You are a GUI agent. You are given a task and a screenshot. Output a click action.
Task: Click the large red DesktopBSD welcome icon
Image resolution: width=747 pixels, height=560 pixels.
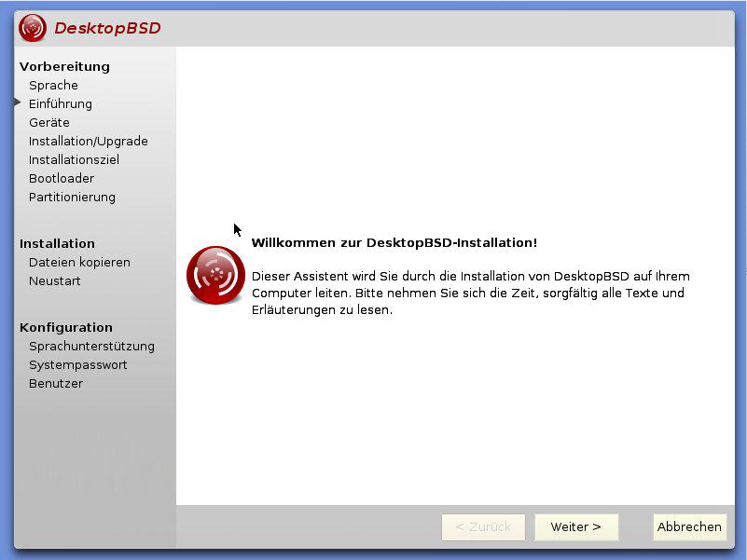pyautogui.click(x=215, y=275)
